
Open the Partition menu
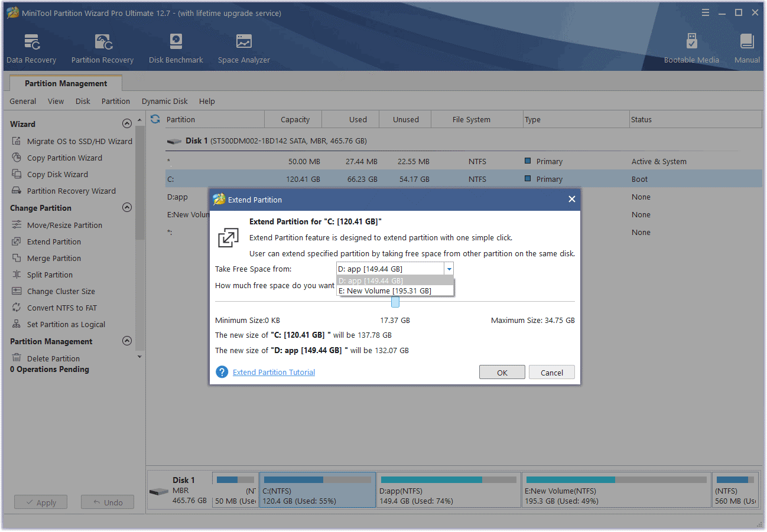point(116,101)
